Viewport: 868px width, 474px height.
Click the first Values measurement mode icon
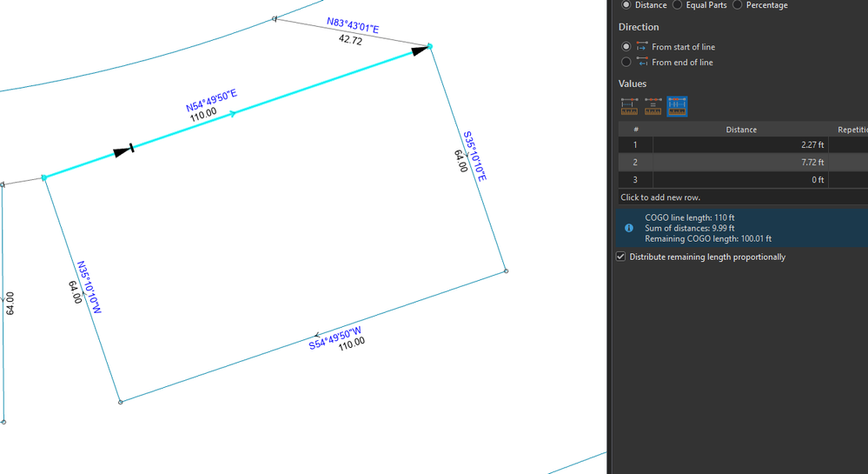tap(629, 106)
